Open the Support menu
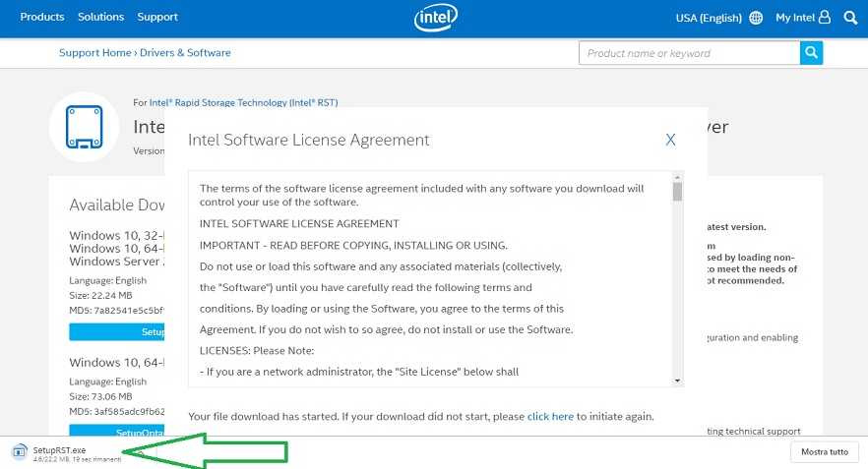The image size is (868, 469). (x=157, y=17)
